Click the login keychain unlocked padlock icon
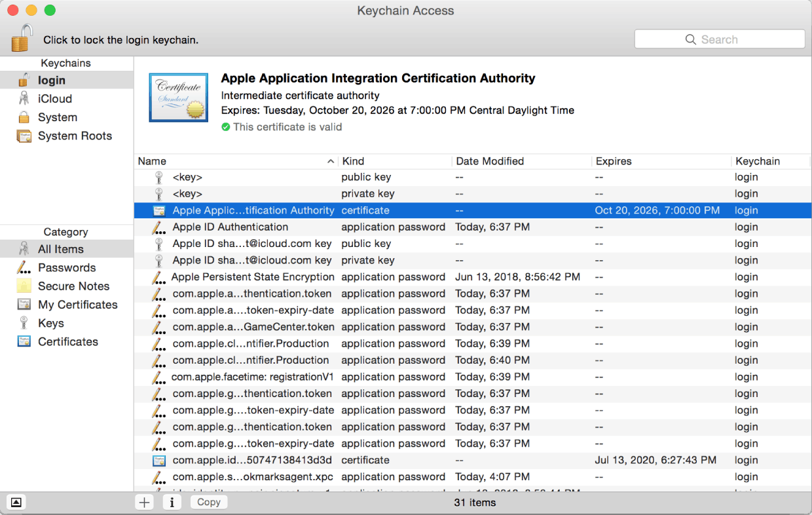Image resolution: width=812 pixels, height=515 pixels. [x=24, y=80]
